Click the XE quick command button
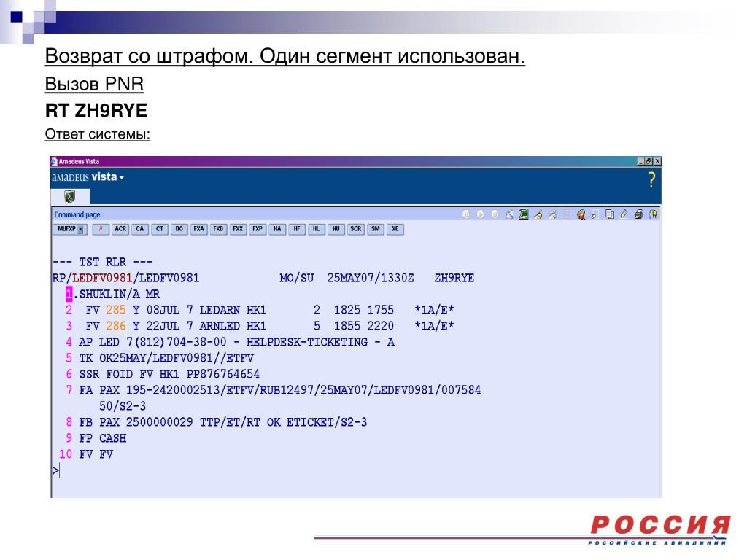The image size is (747, 560). [395, 229]
